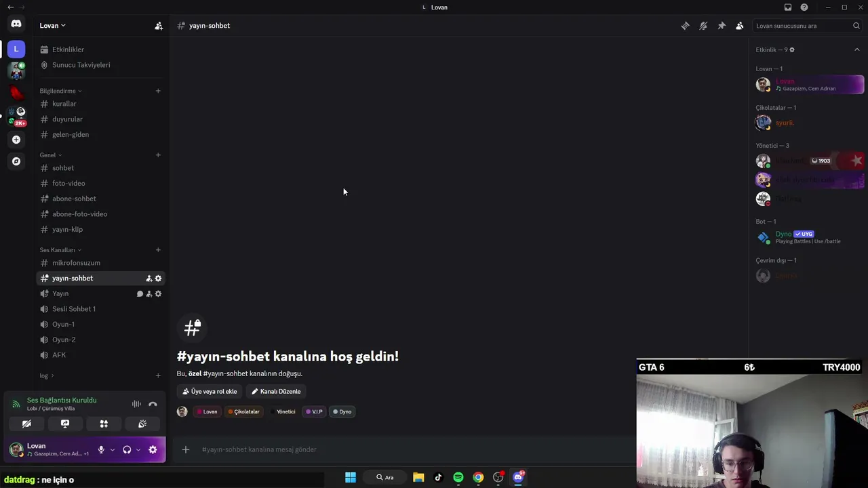Image resolution: width=868 pixels, height=488 pixels.
Task: Start screen share from voice panel
Action: point(65,424)
